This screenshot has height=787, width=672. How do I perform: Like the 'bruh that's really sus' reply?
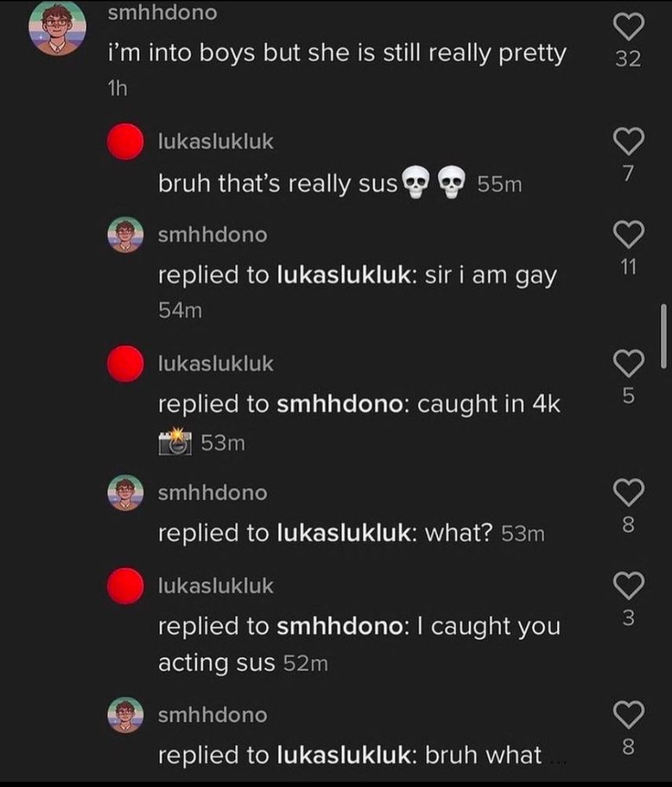click(629, 141)
